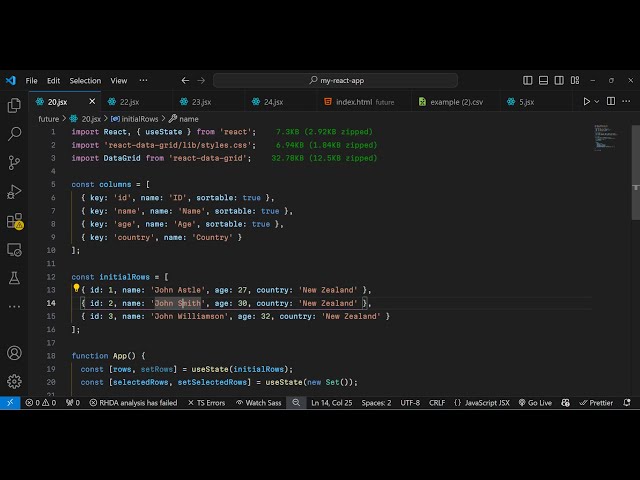Open the Manage settings gear
This screenshot has width=640, height=480.
(x=14, y=381)
